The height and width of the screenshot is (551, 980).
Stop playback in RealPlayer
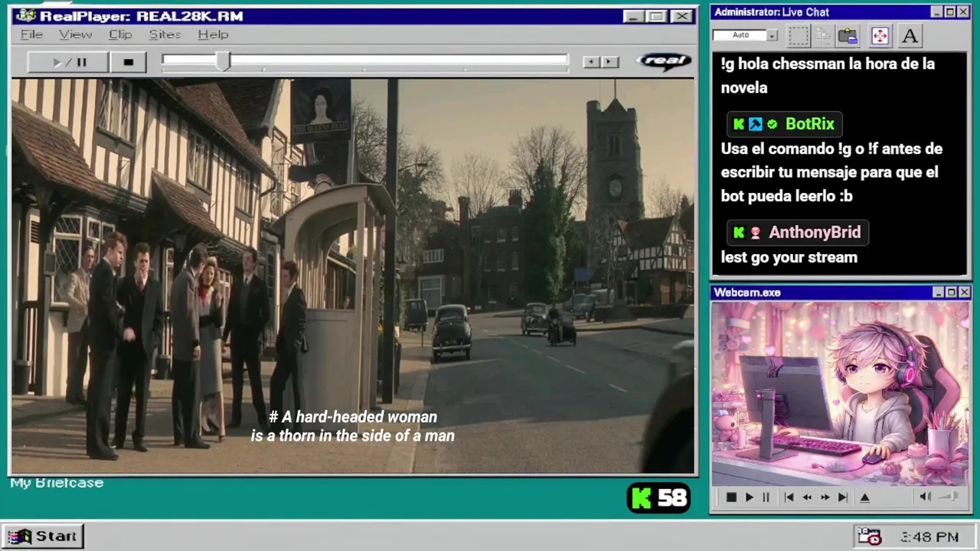tap(128, 62)
